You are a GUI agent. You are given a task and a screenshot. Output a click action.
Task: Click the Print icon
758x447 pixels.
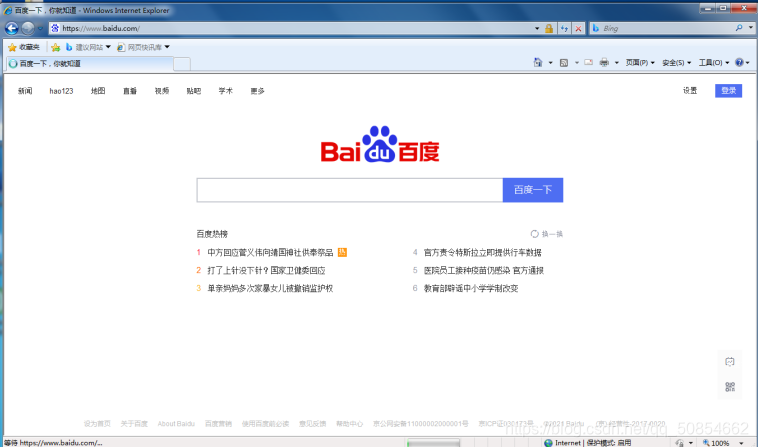tap(604, 62)
